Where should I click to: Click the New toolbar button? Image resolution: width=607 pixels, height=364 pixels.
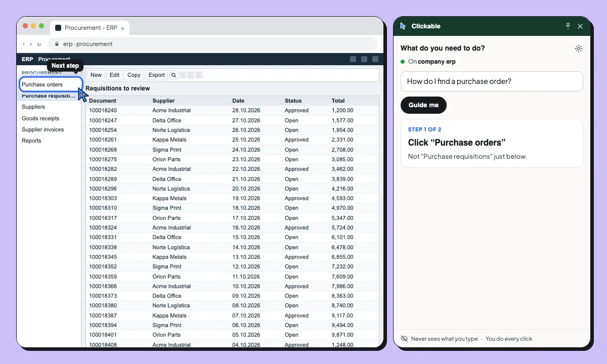coord(96,75)
